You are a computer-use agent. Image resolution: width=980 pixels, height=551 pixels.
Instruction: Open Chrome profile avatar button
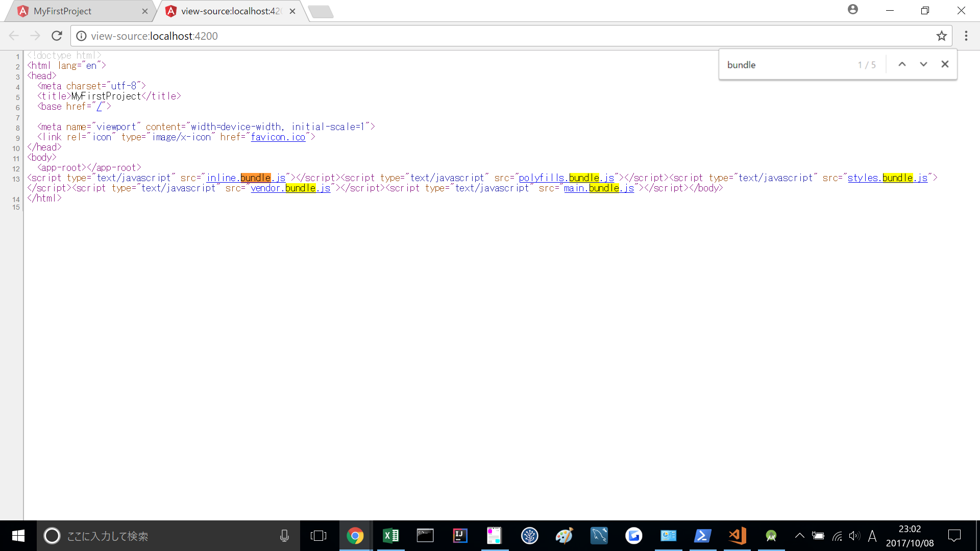pyautogui.click(x=852, y=10)
